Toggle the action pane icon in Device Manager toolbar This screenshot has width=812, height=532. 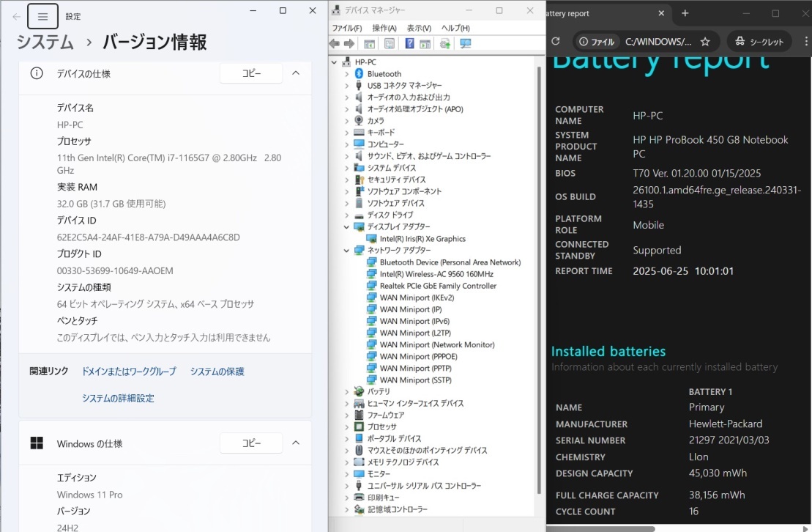point(425,43)
